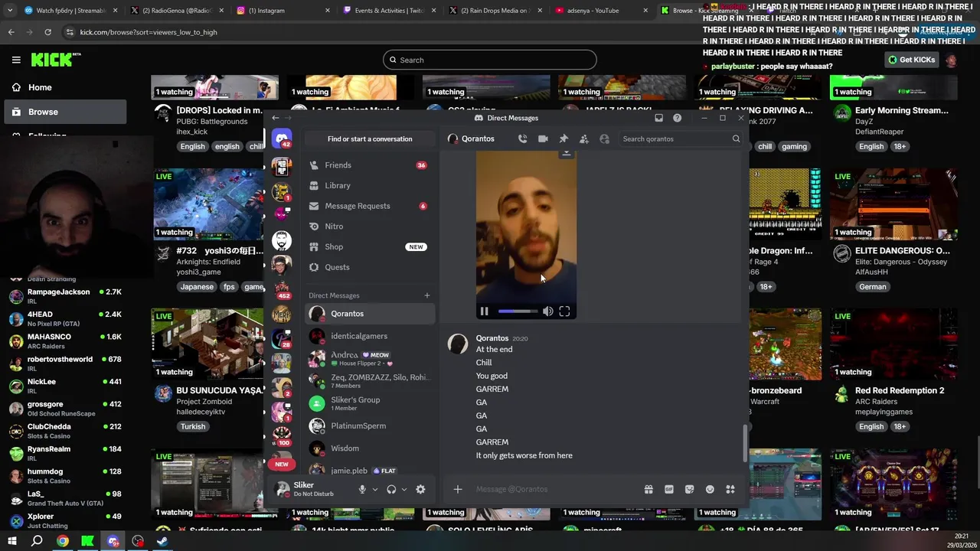
Task: Open Friends in Discord sidebar
Action: (x=370, y=165)
